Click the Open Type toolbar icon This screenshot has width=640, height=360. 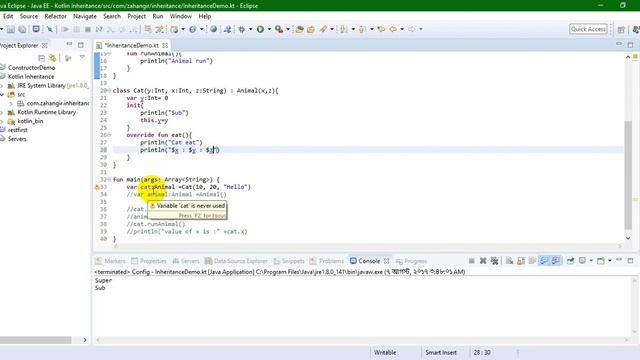[300, 29]
